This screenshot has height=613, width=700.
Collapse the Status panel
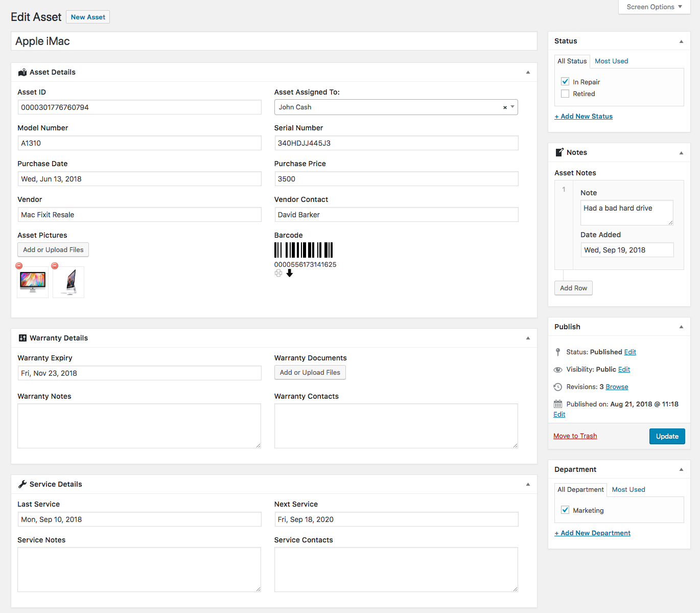point(681,41)
